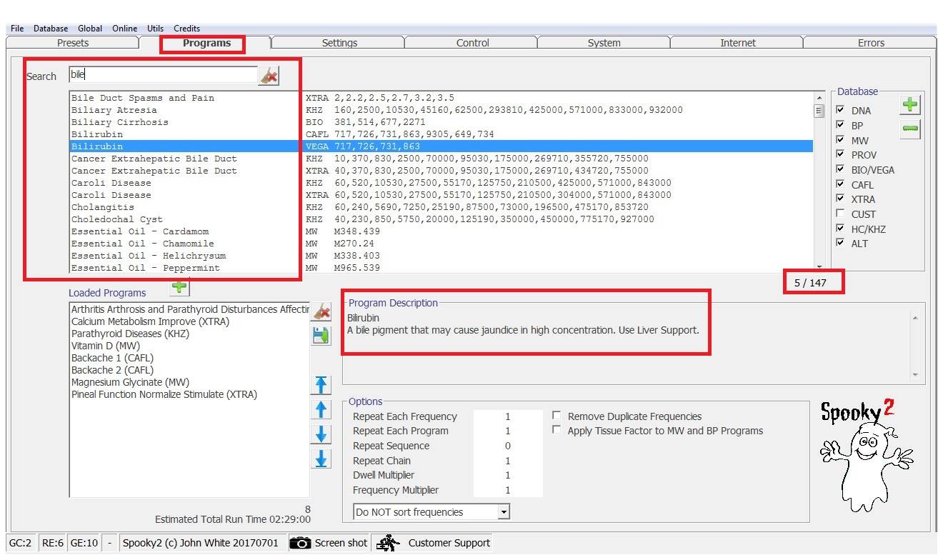Switch to the Programs tab

point(206,43)
